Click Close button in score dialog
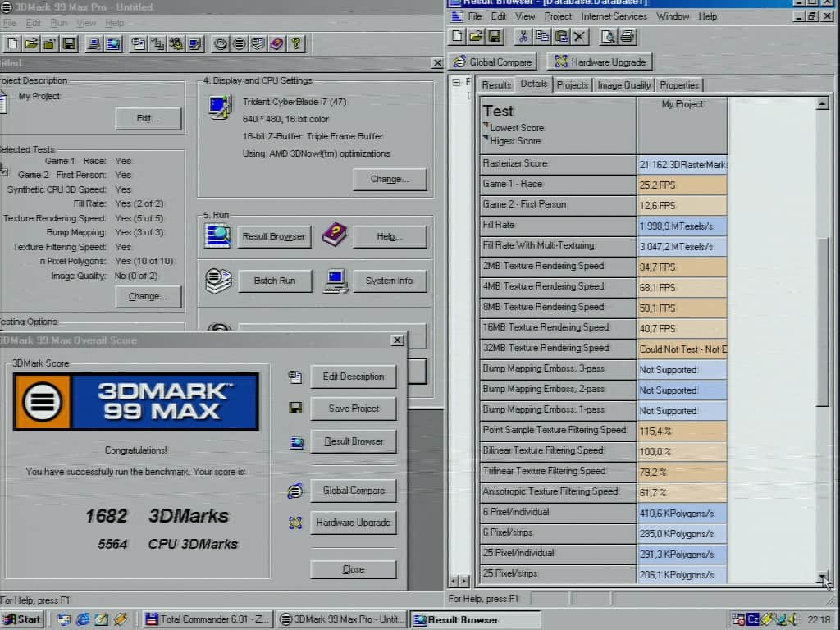Image resolution: width=840 pixels, height=630 pixels. pyautogui.click(x=354, y=569)
